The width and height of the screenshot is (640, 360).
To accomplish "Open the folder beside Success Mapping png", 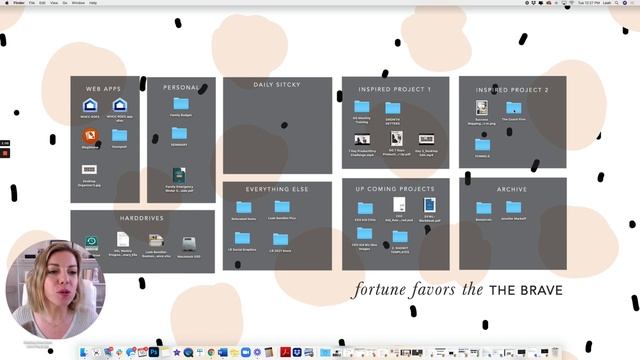I will point(513,108).
